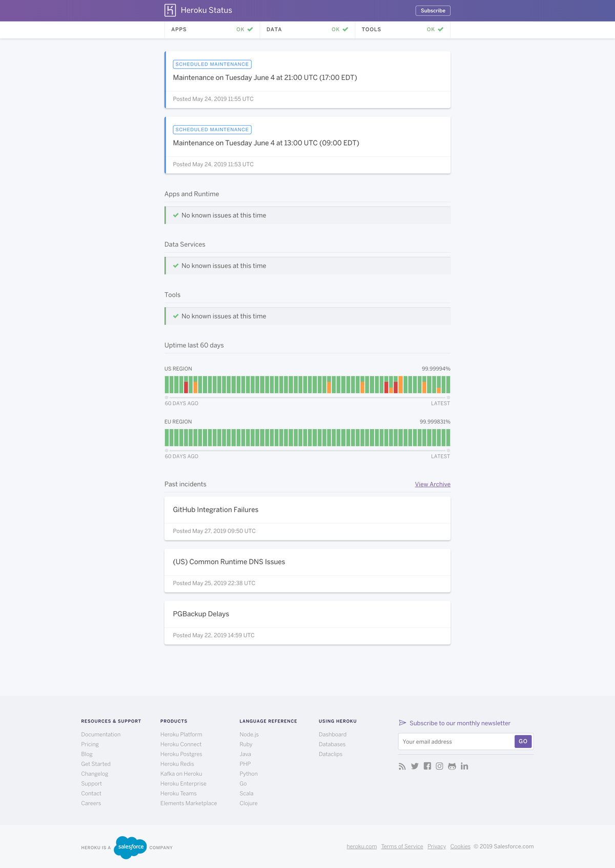This screenshot has height=868, width=615.
Task: Click the Subscribe button in header
Action: 433,11
